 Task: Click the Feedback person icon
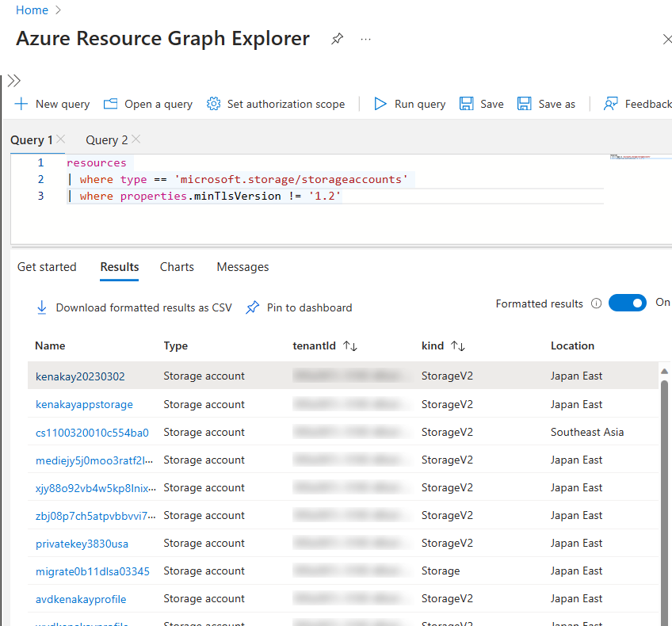click(x=611, y=104)
